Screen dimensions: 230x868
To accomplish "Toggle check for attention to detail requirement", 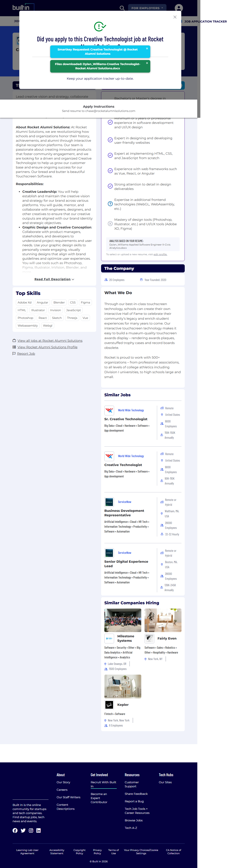I will click(110, 186).
